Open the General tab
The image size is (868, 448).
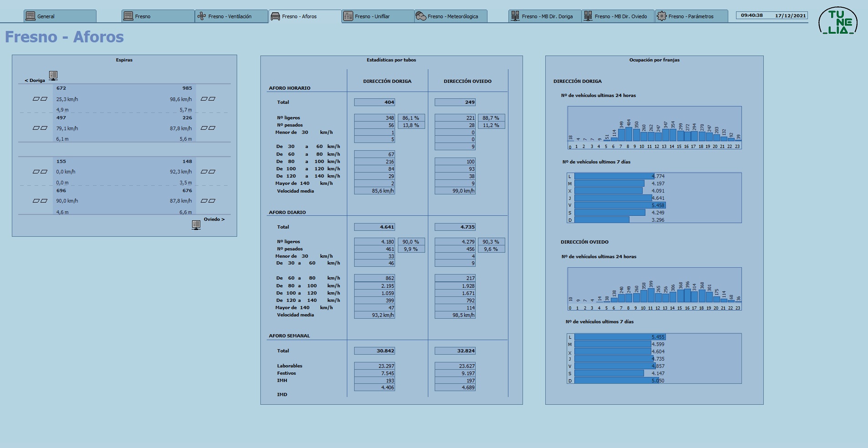click(x=60, y=16)
